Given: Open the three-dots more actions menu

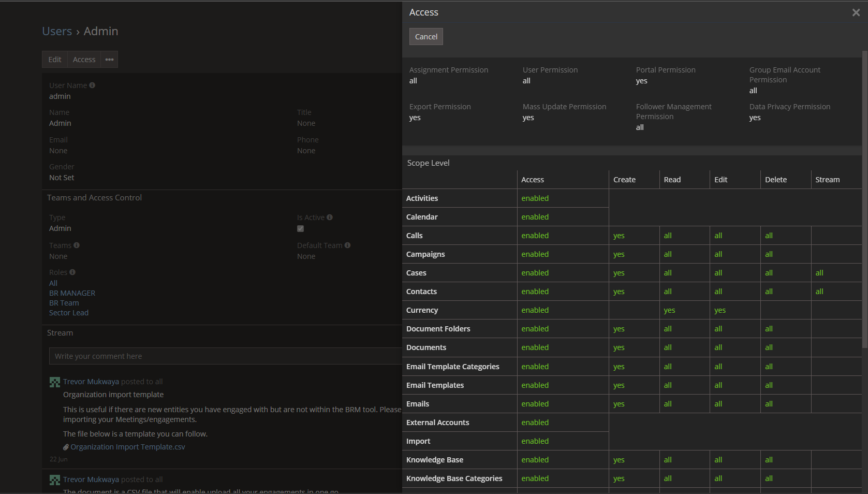Looking at the screenshot, I should (109, 60).
